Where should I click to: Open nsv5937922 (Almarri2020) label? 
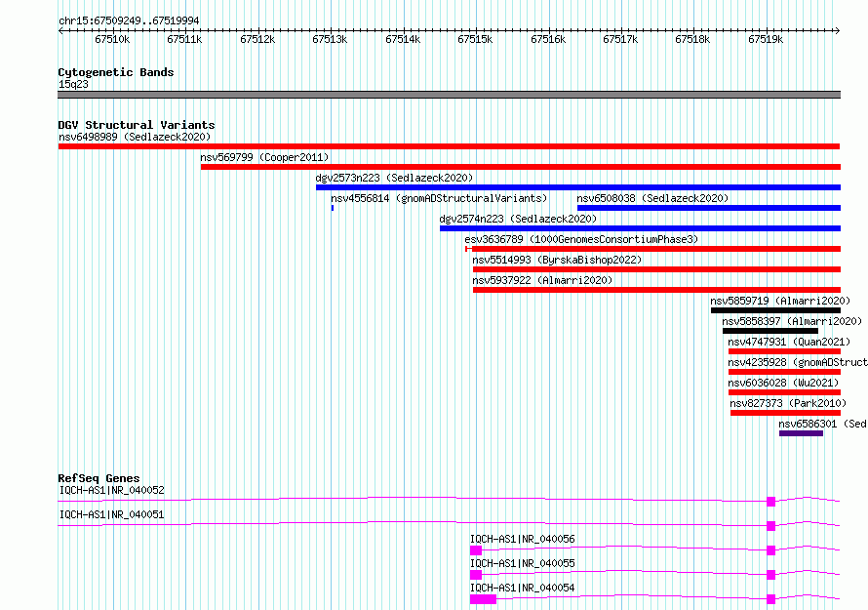pos(542,280)
